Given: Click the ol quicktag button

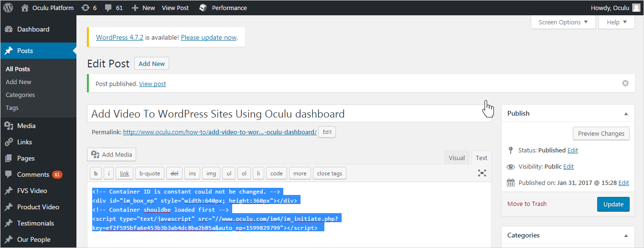Looking at the screenshot, I should (244, 173).
